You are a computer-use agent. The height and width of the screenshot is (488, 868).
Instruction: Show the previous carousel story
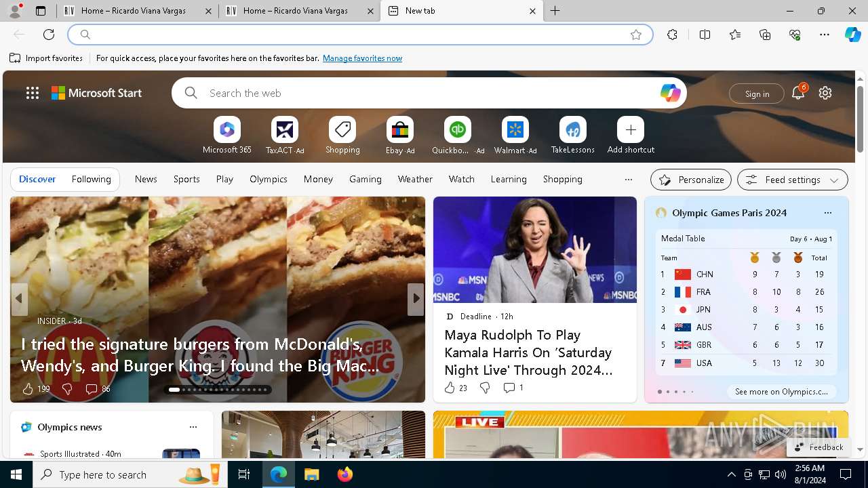click(19, 299)
